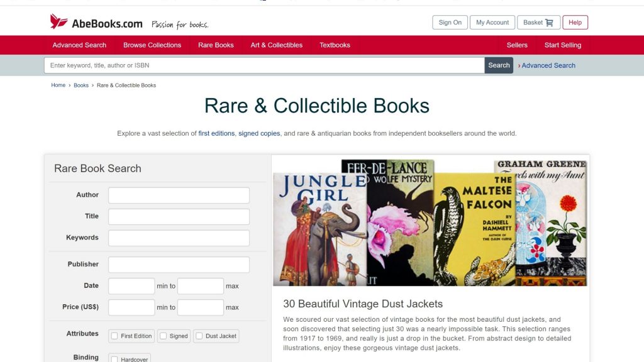The width and height of the screenshot is (644, 362).
Task: Open the signed copies link
Action: (x=259, y=133)
